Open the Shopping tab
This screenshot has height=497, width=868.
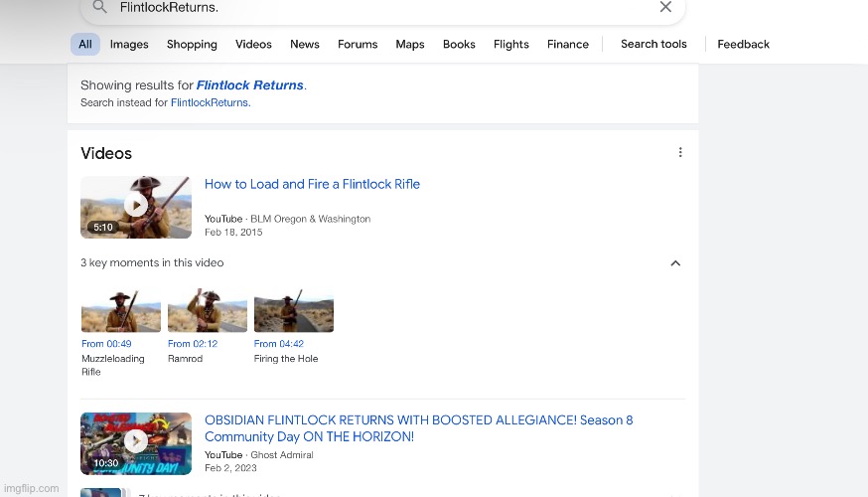click(192, 45)
